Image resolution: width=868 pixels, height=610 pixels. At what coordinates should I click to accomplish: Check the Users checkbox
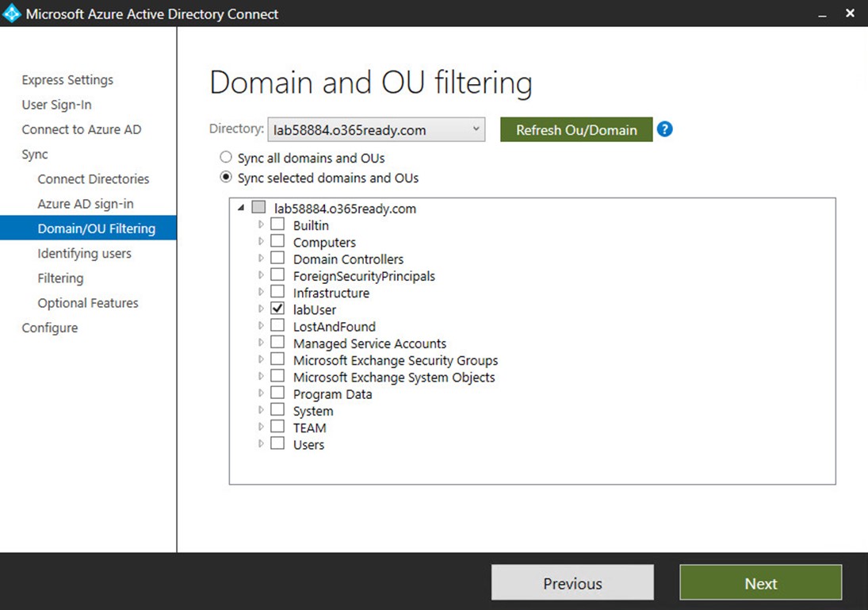pyautogui.click(x=277, y=443)
